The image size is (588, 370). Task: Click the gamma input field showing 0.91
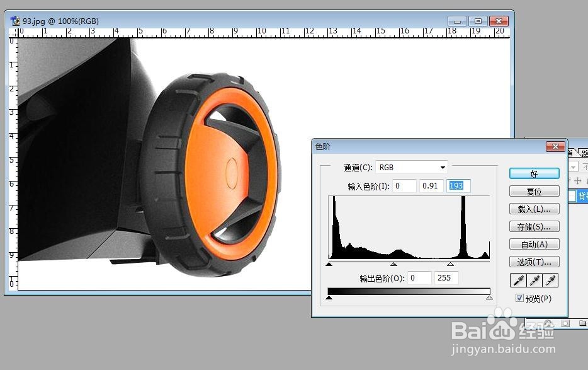tap(431, 185)
